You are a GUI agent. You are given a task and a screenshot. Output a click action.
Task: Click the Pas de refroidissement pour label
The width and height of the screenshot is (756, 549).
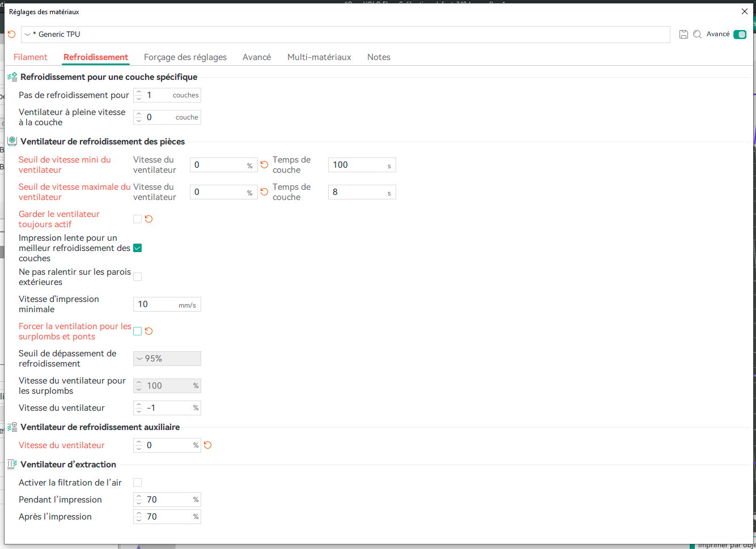[x=74, y=95]
